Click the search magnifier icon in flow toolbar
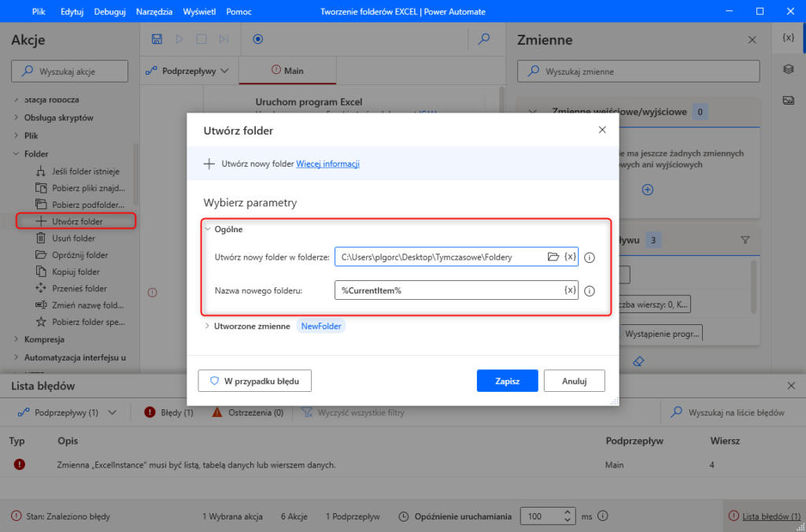Viewport: 806px width, 532px height. [485, 39]
